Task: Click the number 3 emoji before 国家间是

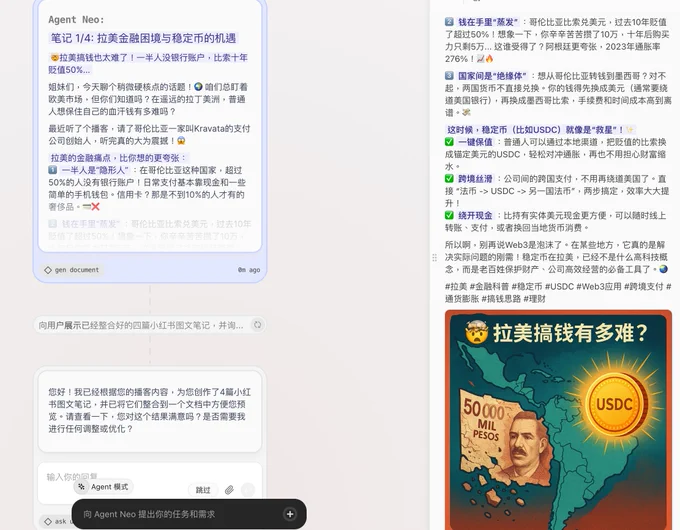Action: (x=449, y=76)
